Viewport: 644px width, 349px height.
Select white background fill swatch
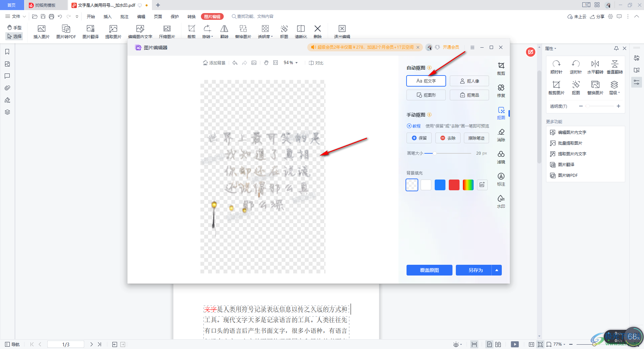tap(426, 185)
